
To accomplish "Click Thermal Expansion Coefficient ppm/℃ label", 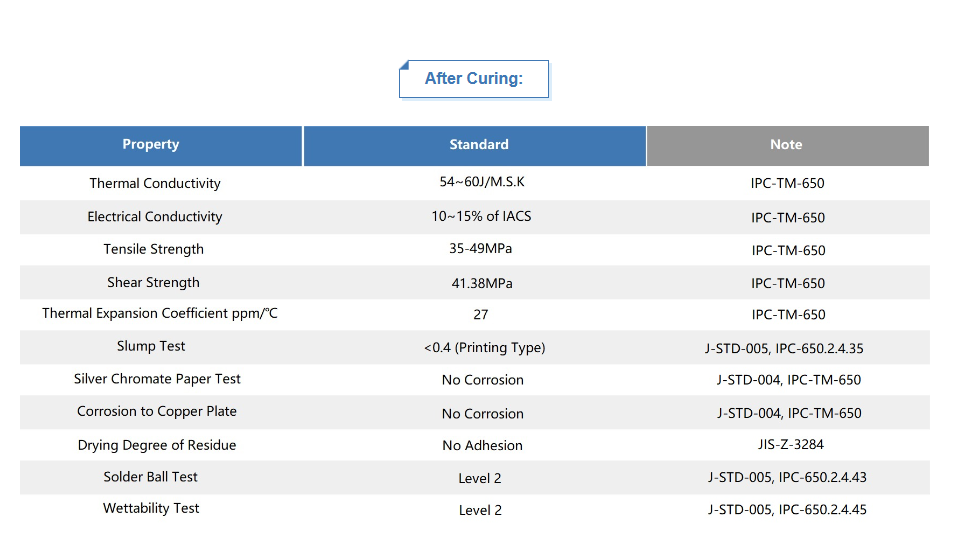I will point(160,314).
